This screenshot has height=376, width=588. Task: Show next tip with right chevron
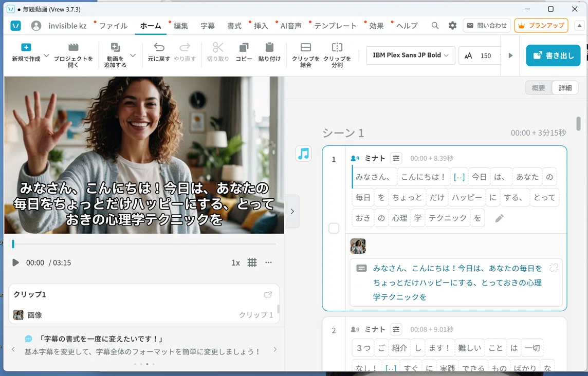pyautogui.click(x=275, y=349)
